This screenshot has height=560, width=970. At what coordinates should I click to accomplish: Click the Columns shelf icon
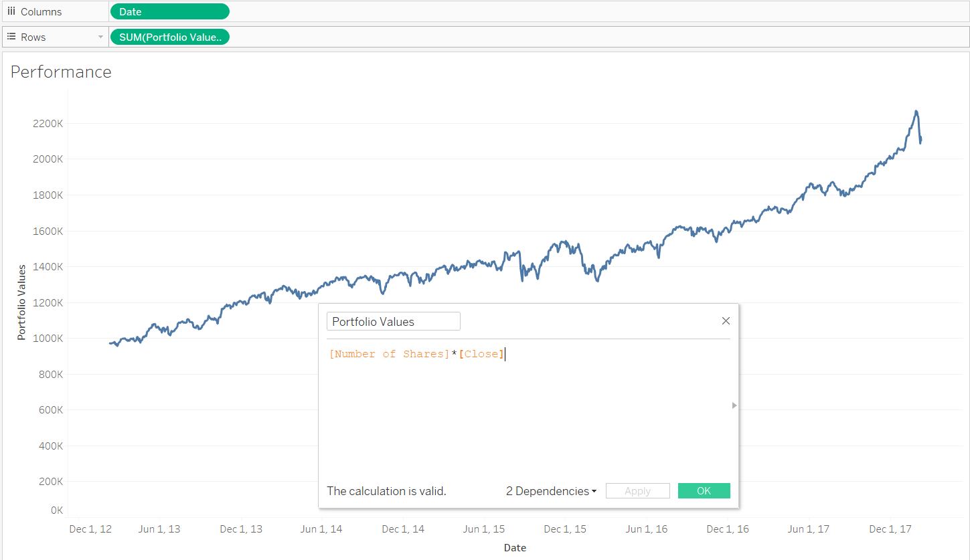point(11,11)
